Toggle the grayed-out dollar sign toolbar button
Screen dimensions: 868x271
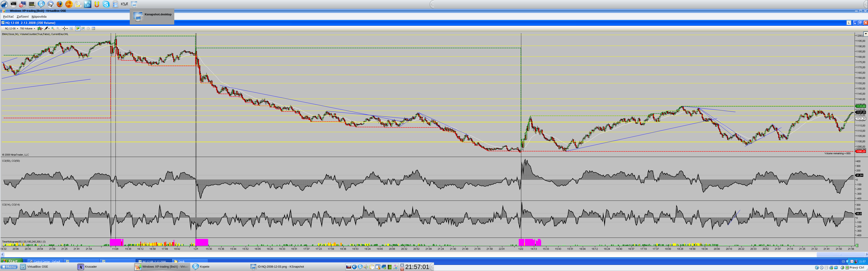click(x=88, y=29)
